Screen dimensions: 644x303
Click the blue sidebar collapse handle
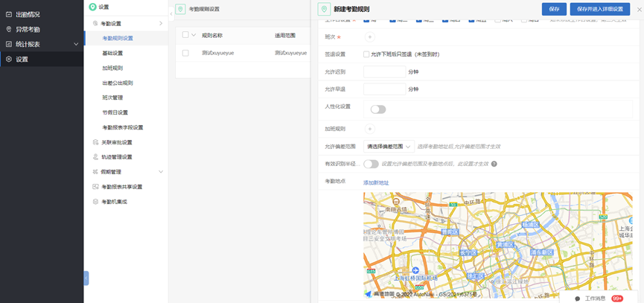pyautogui.click(x=86, y=278)
